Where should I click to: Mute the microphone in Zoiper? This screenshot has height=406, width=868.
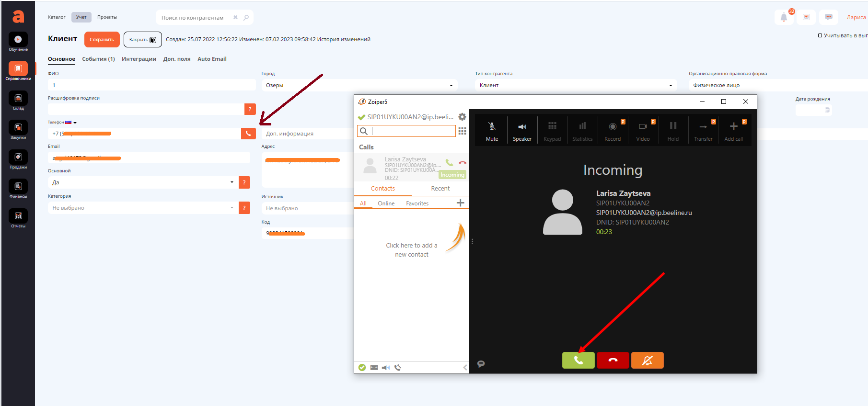[492, 130]
